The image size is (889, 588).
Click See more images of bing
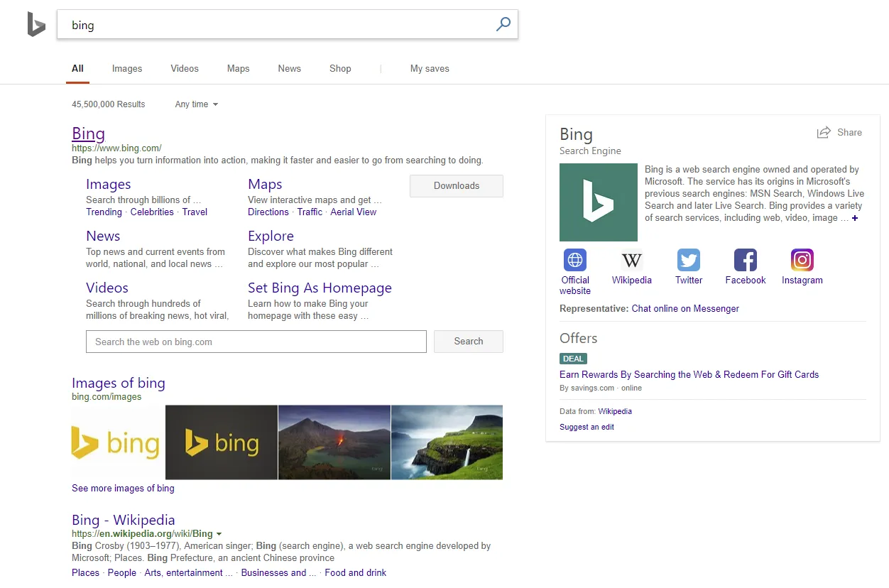coord(123,489)
